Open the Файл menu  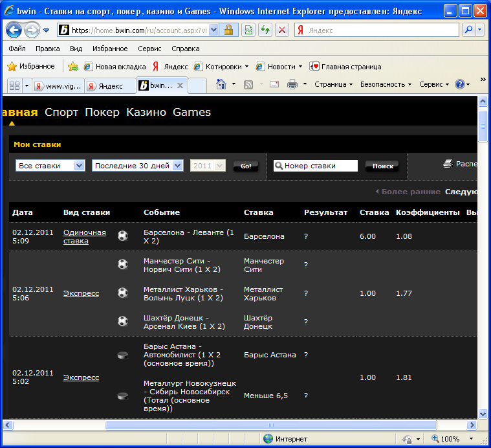pos(17,49)
